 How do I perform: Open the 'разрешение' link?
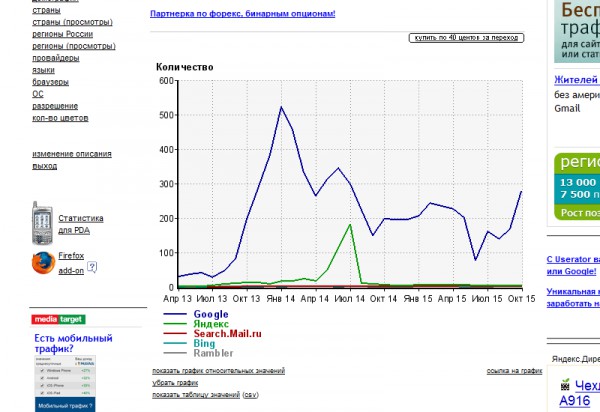55,106
